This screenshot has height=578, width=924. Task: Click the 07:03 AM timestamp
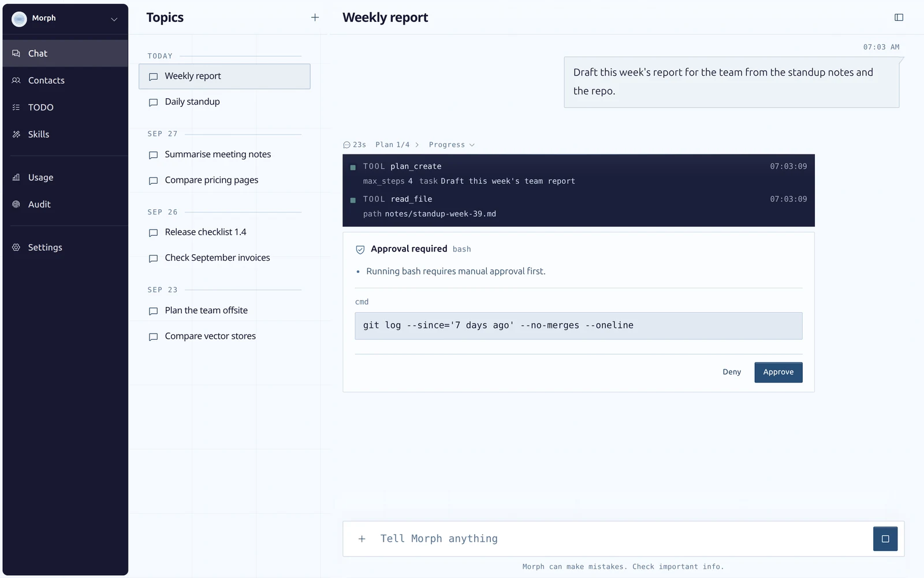(x=881, y=47)
